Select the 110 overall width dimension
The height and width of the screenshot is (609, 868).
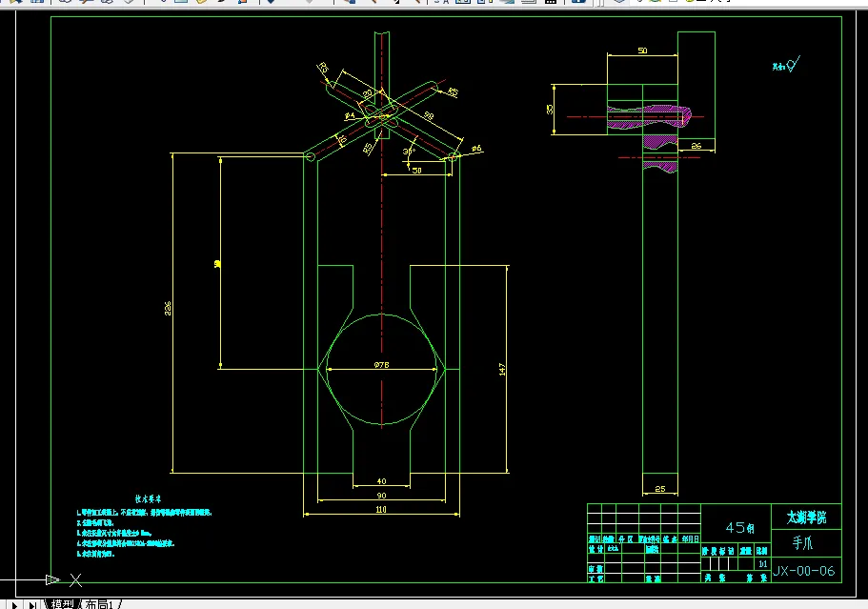pyautogui.click(x=381, y=509)
